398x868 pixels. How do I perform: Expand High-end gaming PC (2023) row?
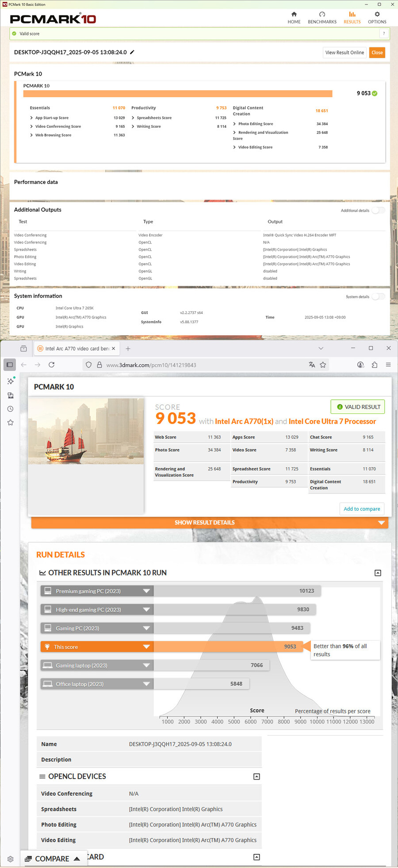point(97,610)
